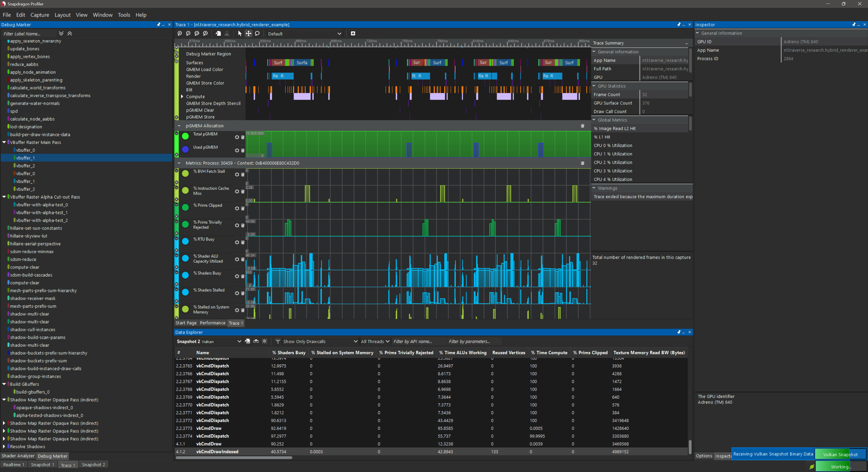Change Used pGMEM blue color swatch
Screen dimensions: 868x472
[x=185, y=149]
